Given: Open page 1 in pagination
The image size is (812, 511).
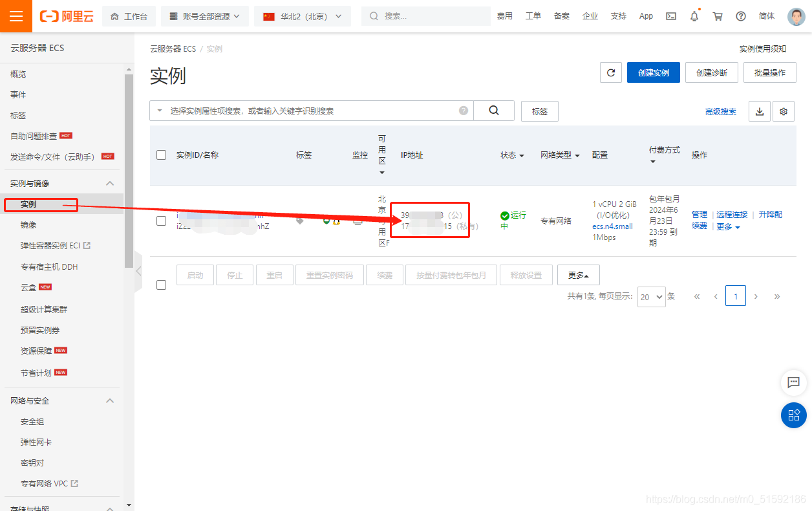Looking at the screenshot, I should point(736,296).
